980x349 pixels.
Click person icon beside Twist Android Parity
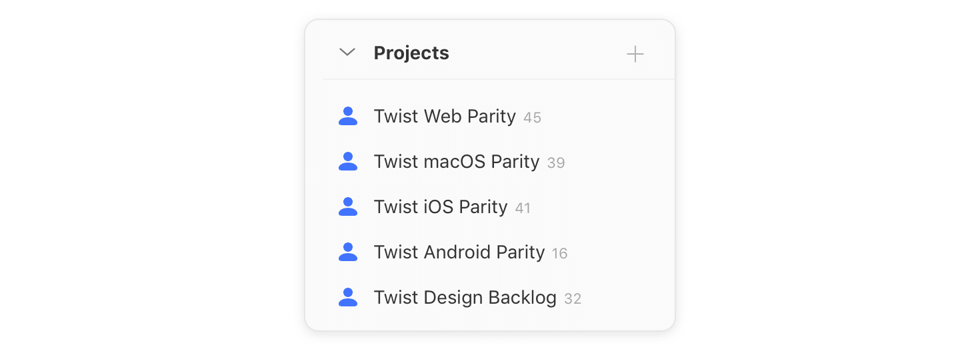[348, 252]
